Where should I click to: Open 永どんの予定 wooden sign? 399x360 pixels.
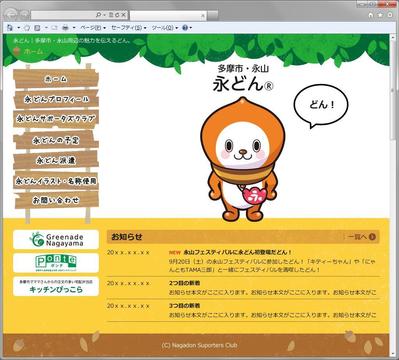click(56, 140)
